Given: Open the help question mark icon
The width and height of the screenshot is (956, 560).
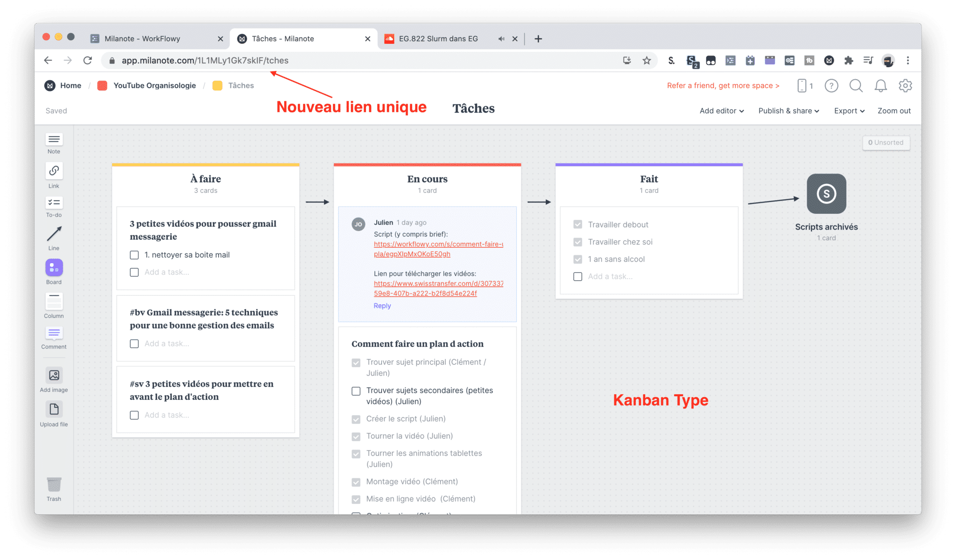Looking at the screenshot, I should tap(831, 85).
